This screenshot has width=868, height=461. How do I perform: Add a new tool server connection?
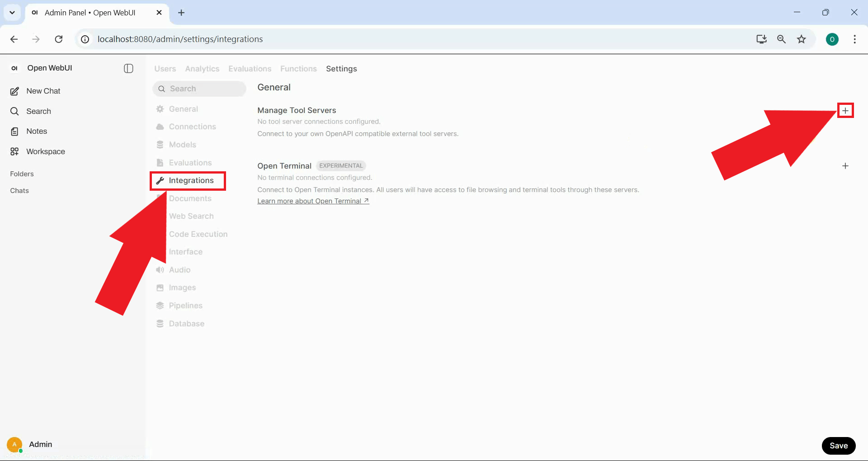845,111
